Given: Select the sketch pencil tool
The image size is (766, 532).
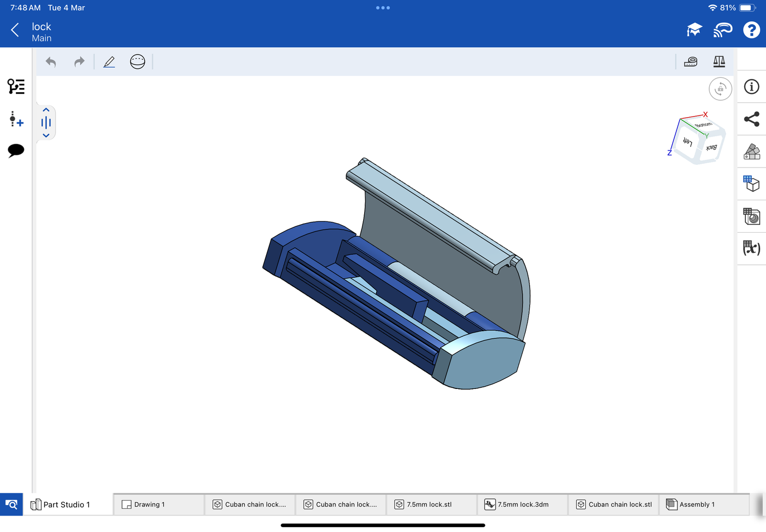Looking at the screenshot, I should click(x=109, y=62).
